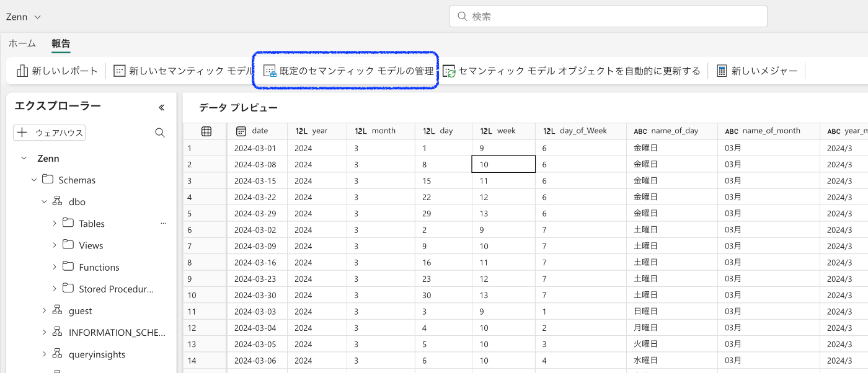
Task: Select the 報告 tab
Action: tap(61, 43)
